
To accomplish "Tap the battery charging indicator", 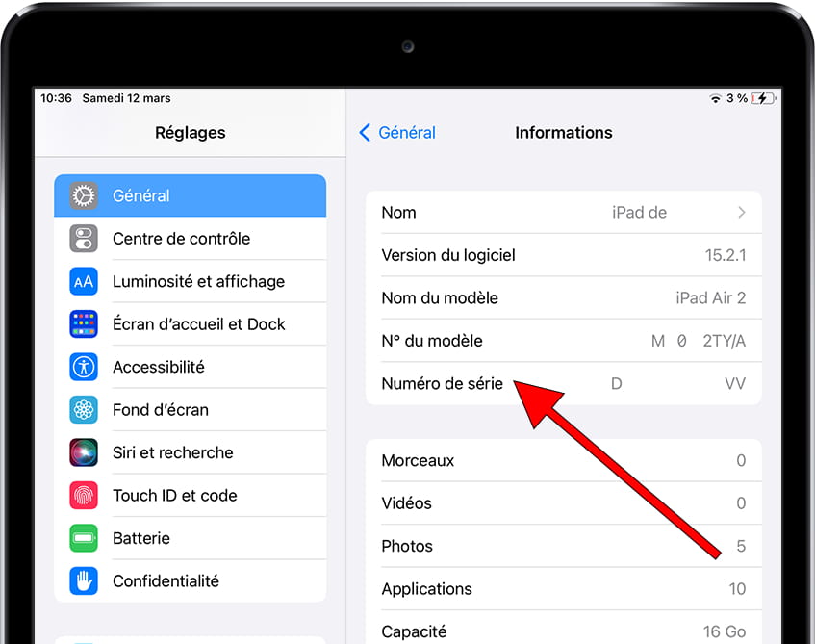I will [763, 98].
